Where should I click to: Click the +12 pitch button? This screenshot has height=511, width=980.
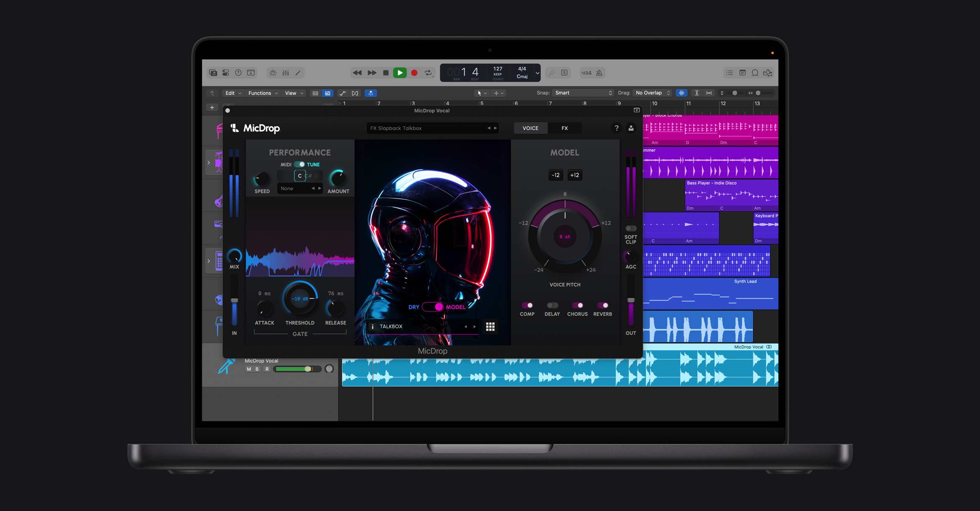[x=574, y=175]
